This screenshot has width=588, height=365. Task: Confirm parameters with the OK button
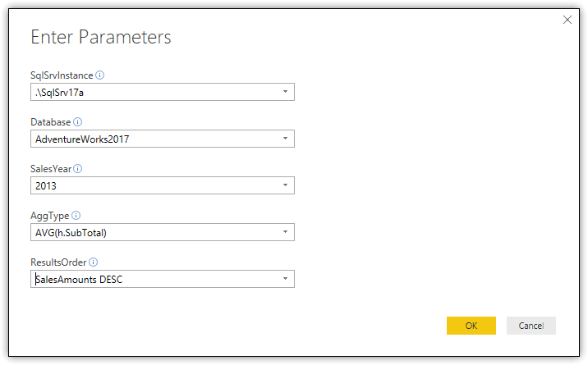[x=471, y=326]
